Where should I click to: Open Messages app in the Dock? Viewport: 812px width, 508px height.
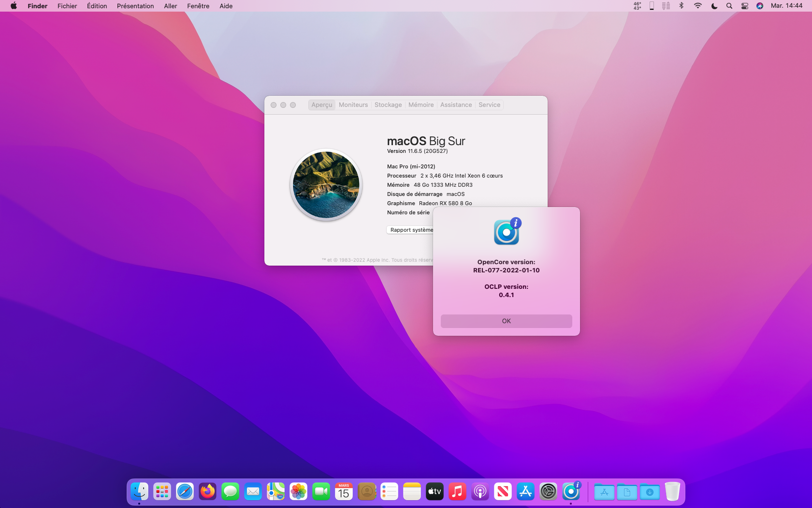click(231, 492)
